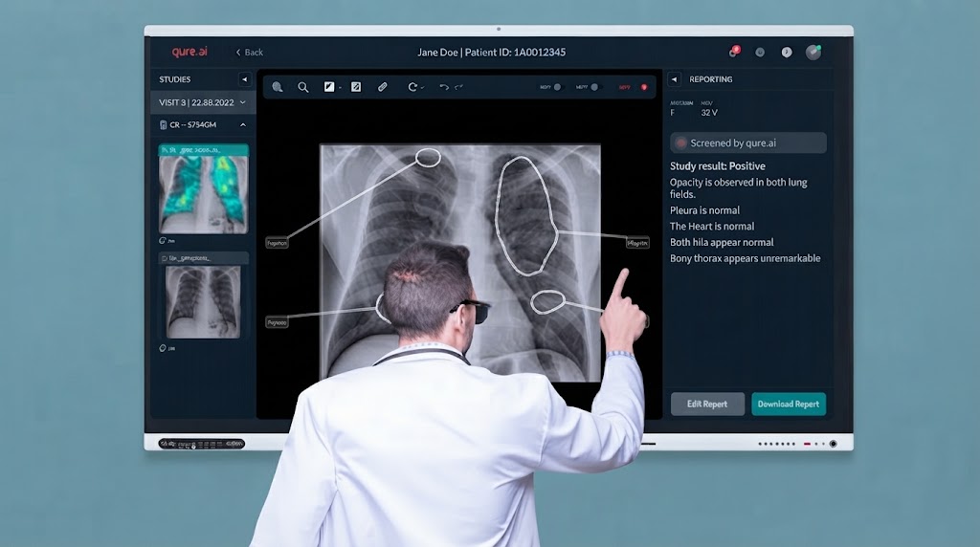Viewport: 980px width, 547px height.
Task: Collapse the CR -- S754GM series
Action: pyautogui.click(x=243, y=125)
